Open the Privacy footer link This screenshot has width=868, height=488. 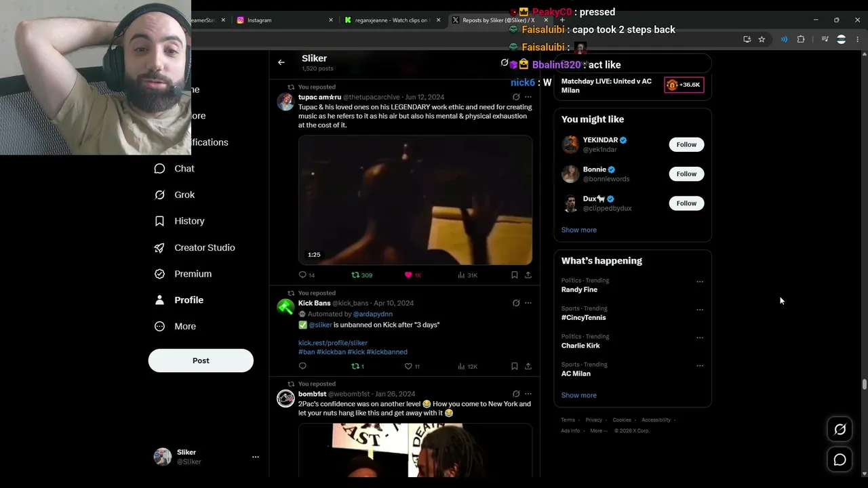pos(593,420)
